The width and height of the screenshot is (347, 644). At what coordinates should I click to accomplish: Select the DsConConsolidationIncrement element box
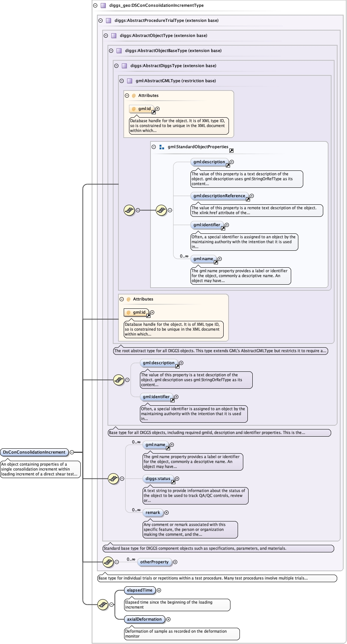click(x=34, y=452)
